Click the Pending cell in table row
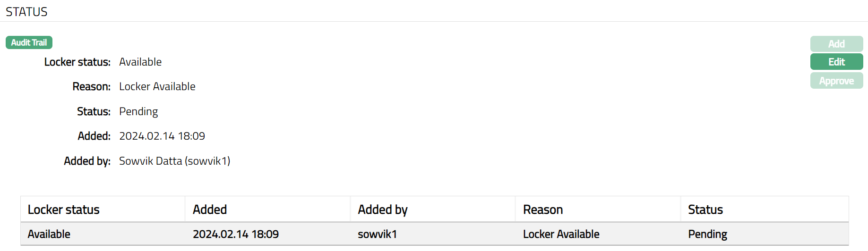 tap(707, 234)
